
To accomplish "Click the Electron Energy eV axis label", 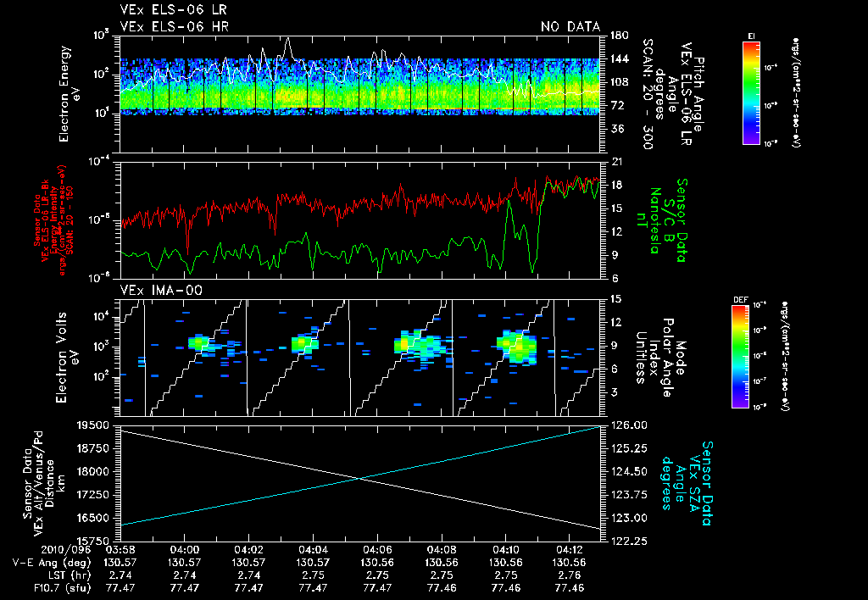I will click(x=70, y=94).
